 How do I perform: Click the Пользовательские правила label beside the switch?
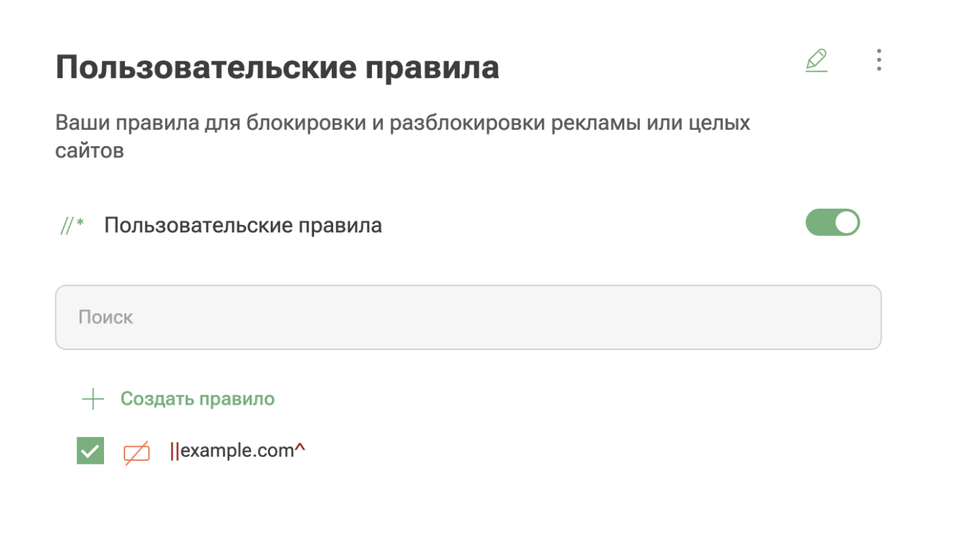pyautogui.click(x=243, y=226)
